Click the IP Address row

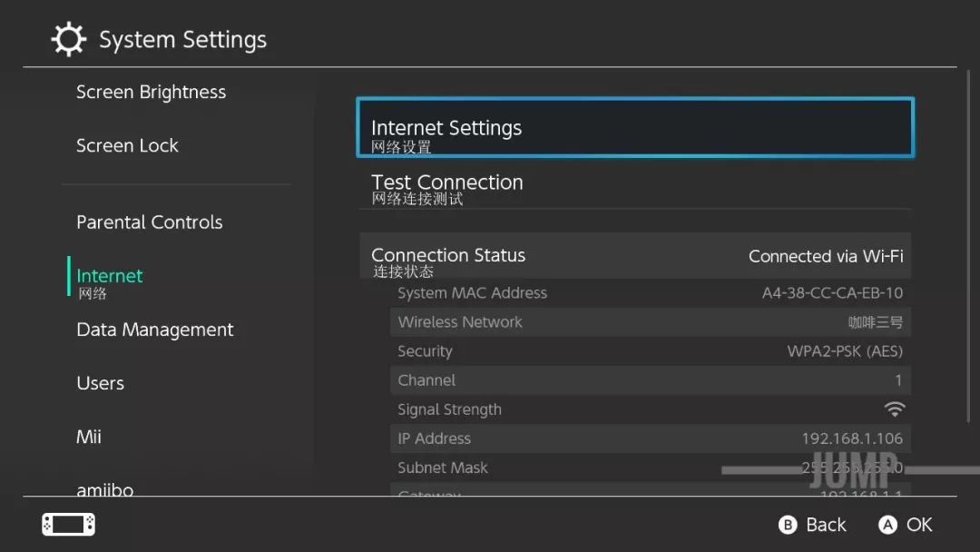pyautogui.click(x=650, y=439)
